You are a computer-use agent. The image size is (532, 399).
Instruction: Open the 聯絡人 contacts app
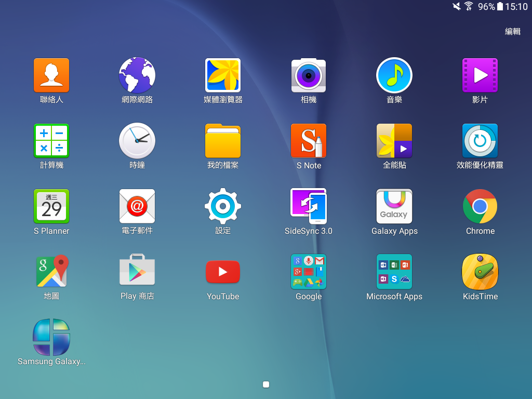pos(51,75)
